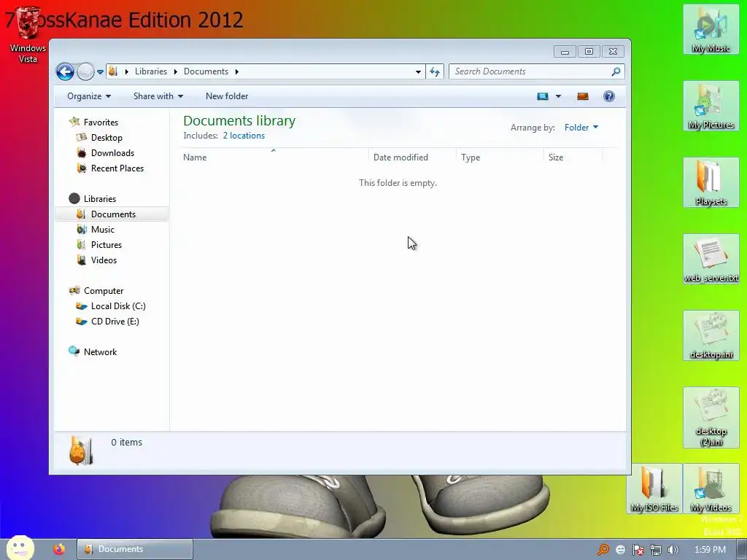Viewport: 747px width, 560px height.
Task: Expand the arrow between Libraries and Documents
Action: click(x=175, y=71)
